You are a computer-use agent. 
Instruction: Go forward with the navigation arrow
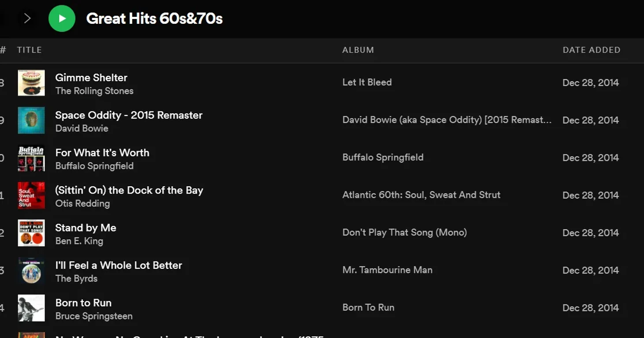tap(27, 19)
